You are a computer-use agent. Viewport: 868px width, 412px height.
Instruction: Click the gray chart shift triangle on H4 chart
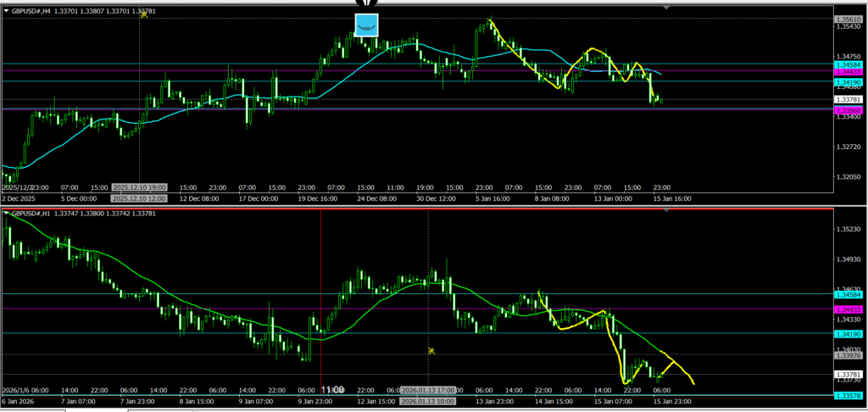click(666, 8)
